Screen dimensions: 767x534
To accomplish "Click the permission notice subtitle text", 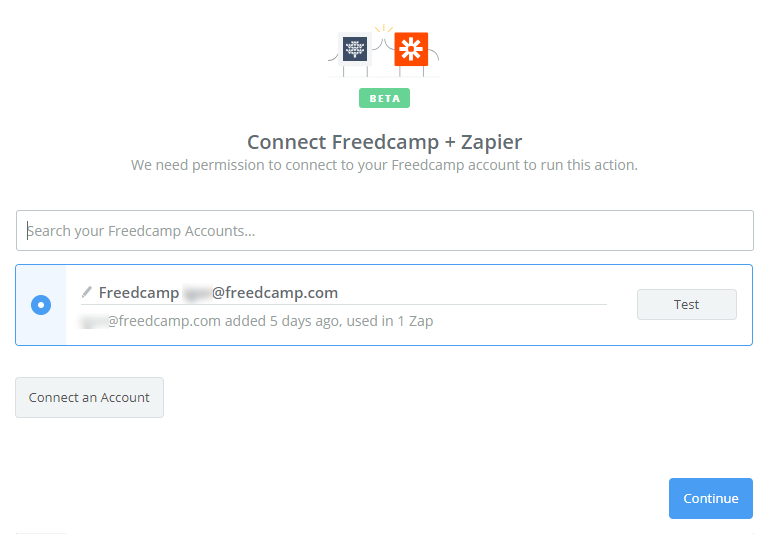I will pos(384,165).
